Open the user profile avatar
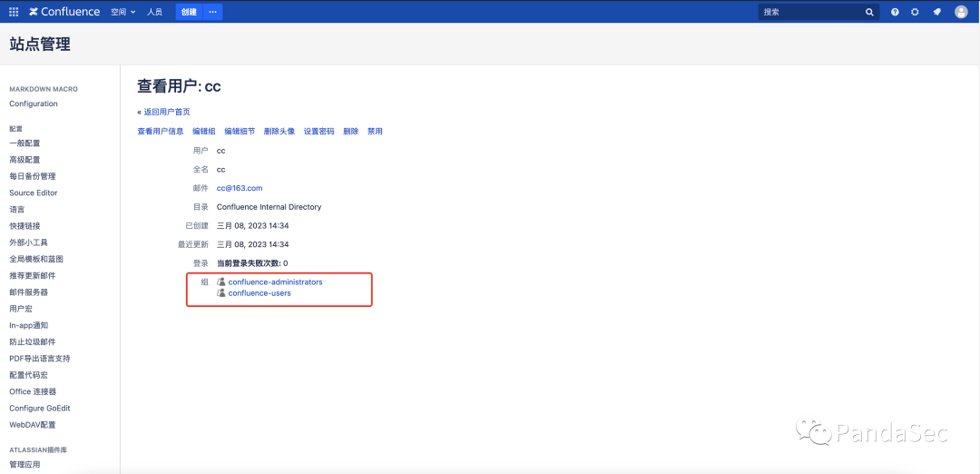Viewport: 980px width, 474px height. (961, 12)
